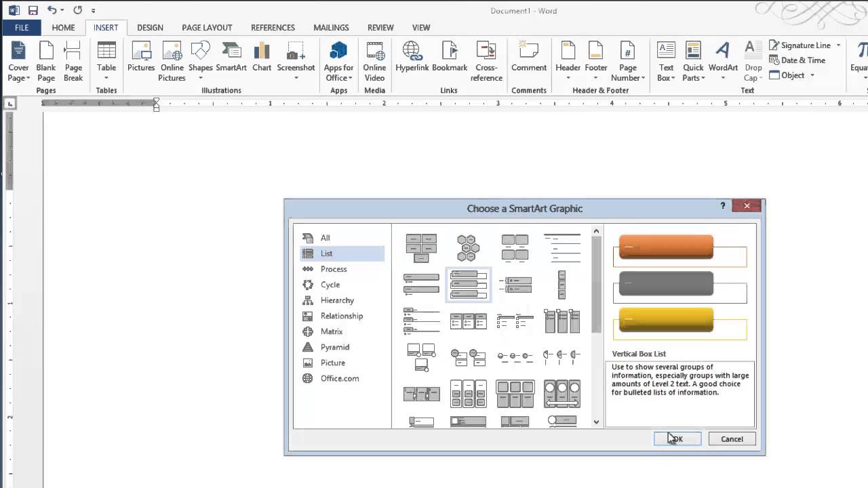Screen dimensions: 868x488
Task: Click the Redo icon in quick access toolbar
Action: pyautogui.click(x=77, y=10)
